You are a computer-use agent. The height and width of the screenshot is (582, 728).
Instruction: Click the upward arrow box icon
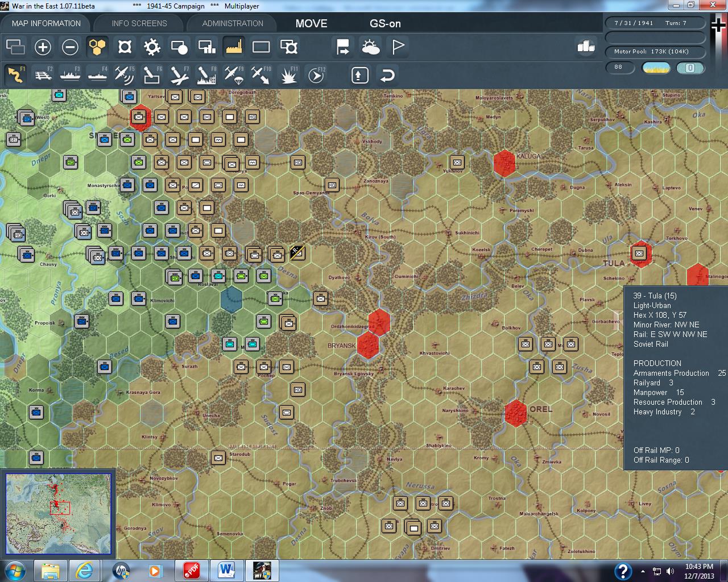coord(359,74)
